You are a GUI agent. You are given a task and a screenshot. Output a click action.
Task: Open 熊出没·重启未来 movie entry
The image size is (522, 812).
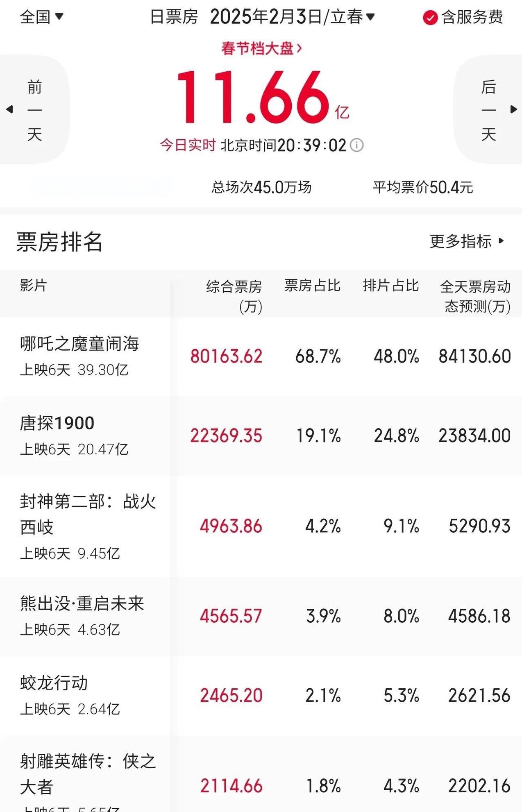tap(261, 617)
